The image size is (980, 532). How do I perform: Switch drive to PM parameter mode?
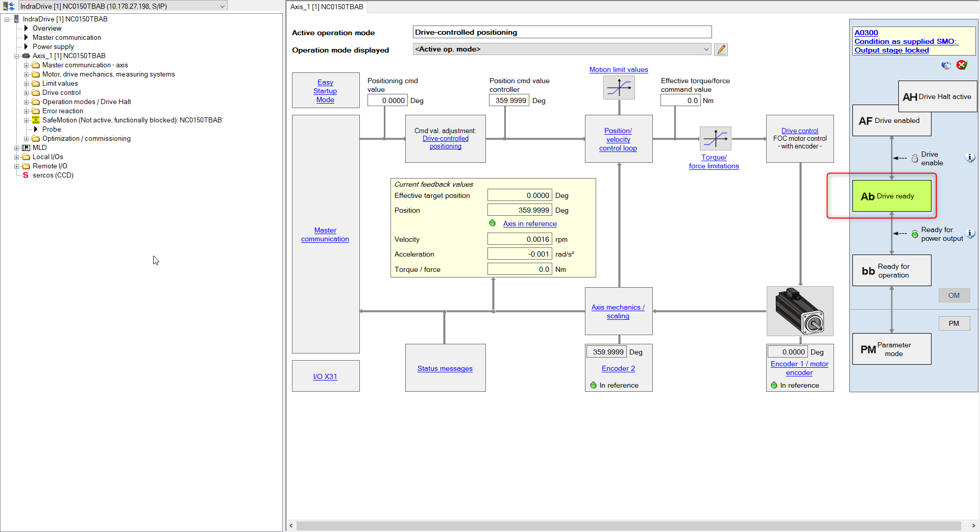click(x=953, y=323)
